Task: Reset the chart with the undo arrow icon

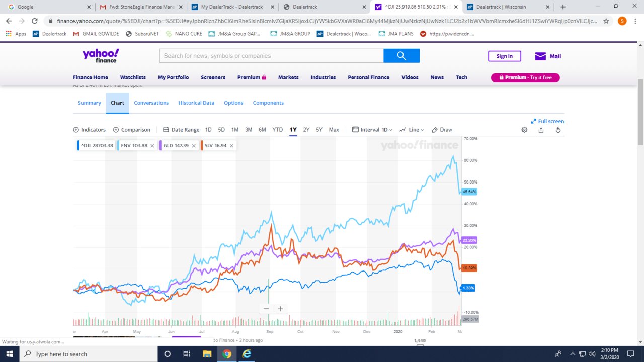Action: pos(558,130)
